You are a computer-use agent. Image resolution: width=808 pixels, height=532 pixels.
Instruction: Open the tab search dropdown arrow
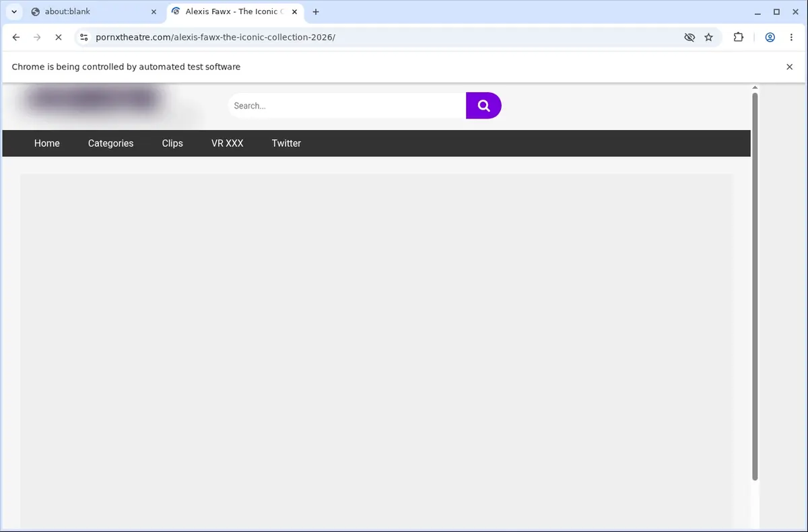point(13,11)
